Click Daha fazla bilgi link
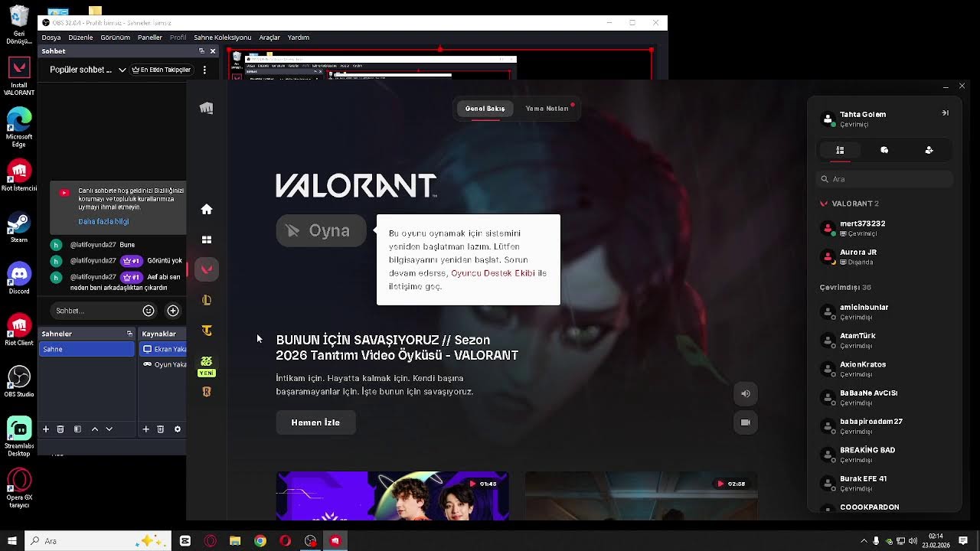The width and height of the screenshot is (980, 551). [103, 221]
